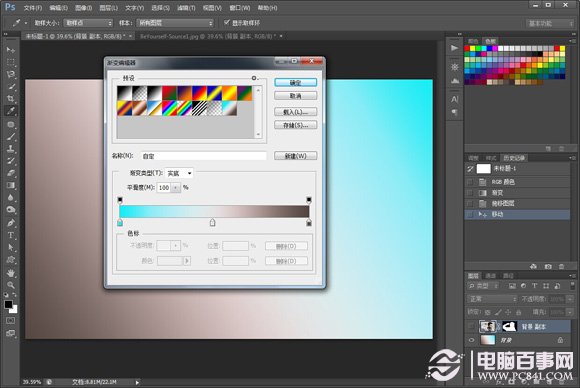Select the Pen tool
This screenshot has width=580, height=388.
point(11,223)
